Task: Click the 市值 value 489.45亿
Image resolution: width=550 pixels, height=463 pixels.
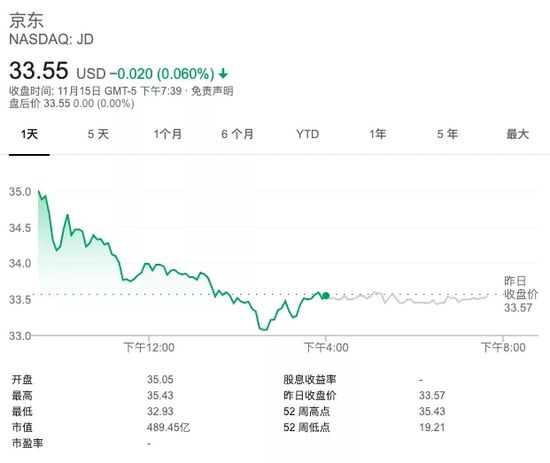Action: coord(168,427)
